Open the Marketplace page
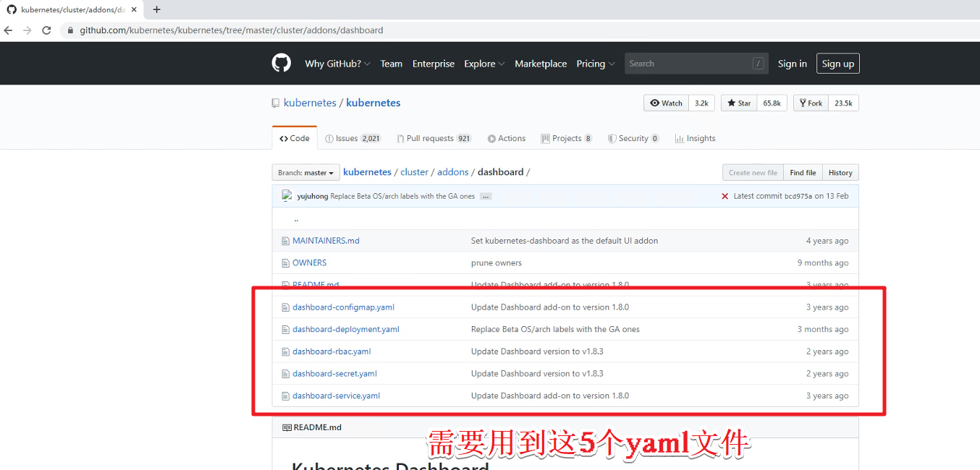Viewport: 980px width, 470px height. (x=541, y=64)
